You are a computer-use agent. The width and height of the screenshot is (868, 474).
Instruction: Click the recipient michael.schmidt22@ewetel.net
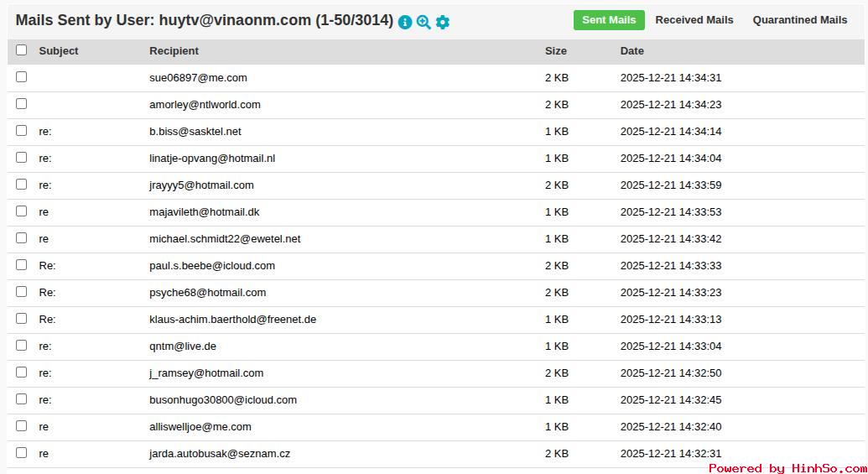point(225,239)
